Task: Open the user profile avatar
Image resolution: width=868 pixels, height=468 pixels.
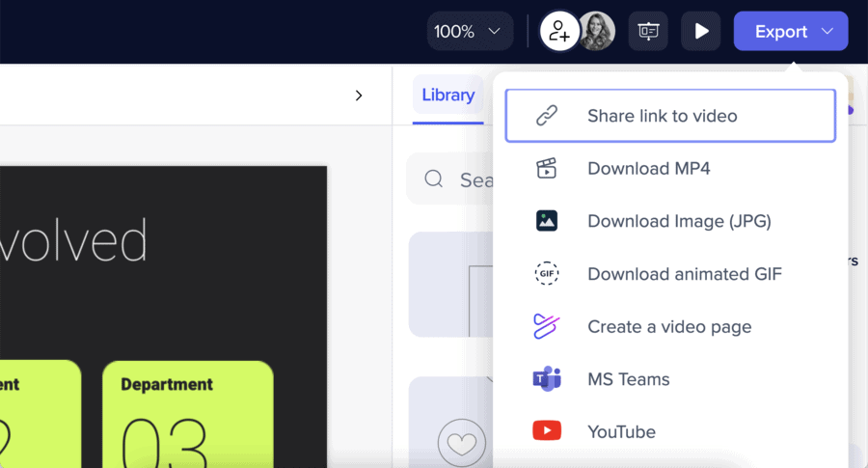Action: tap(597, 32)
